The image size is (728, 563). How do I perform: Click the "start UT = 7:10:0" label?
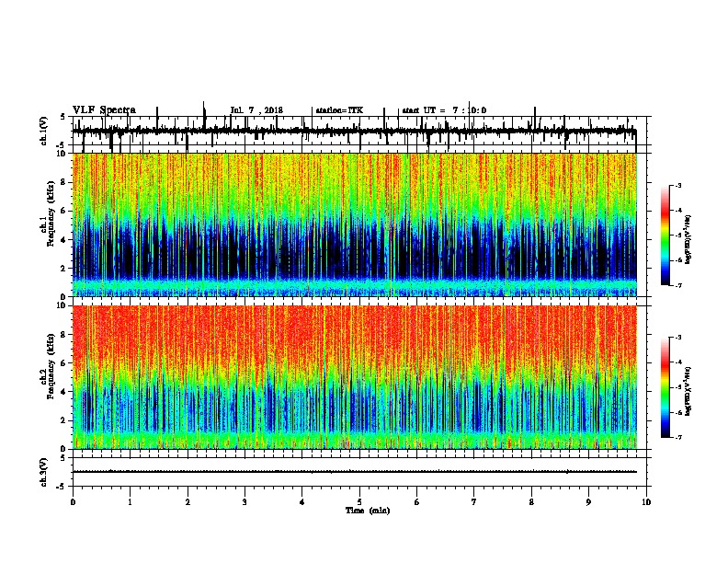point(444,110)
